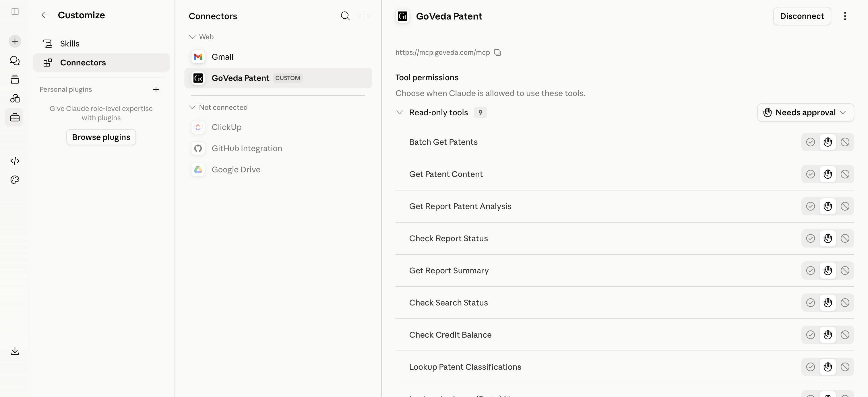Click the Batch Get Patents label
The width and height of the screenshot is (868, 397).
[443, 142]
